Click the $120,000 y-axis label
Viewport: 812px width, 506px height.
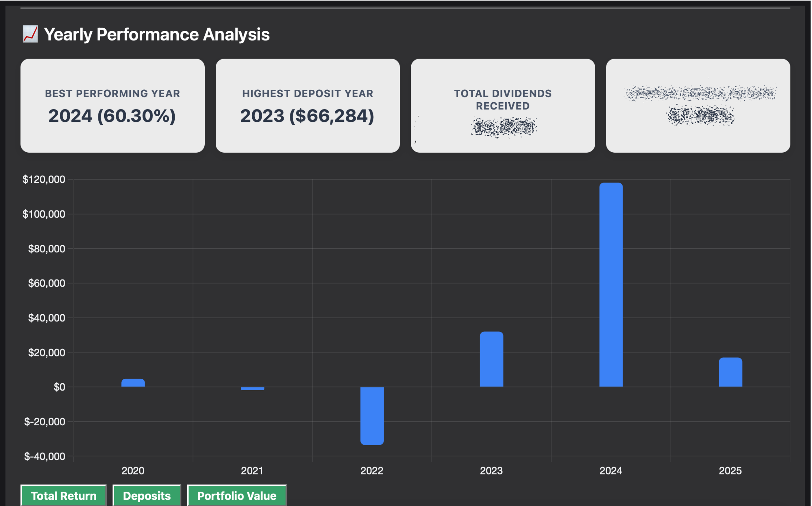[44, 179]
